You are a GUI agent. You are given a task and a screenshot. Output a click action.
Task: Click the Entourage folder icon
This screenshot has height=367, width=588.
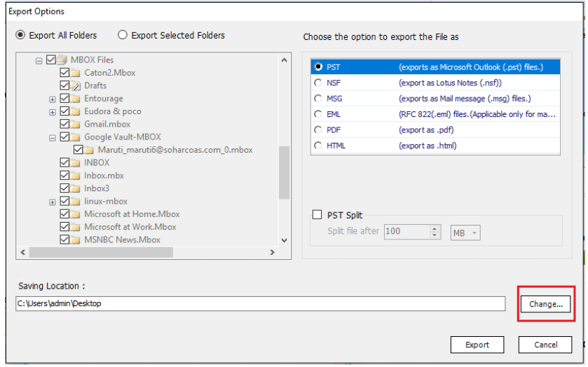pos(76,99)
